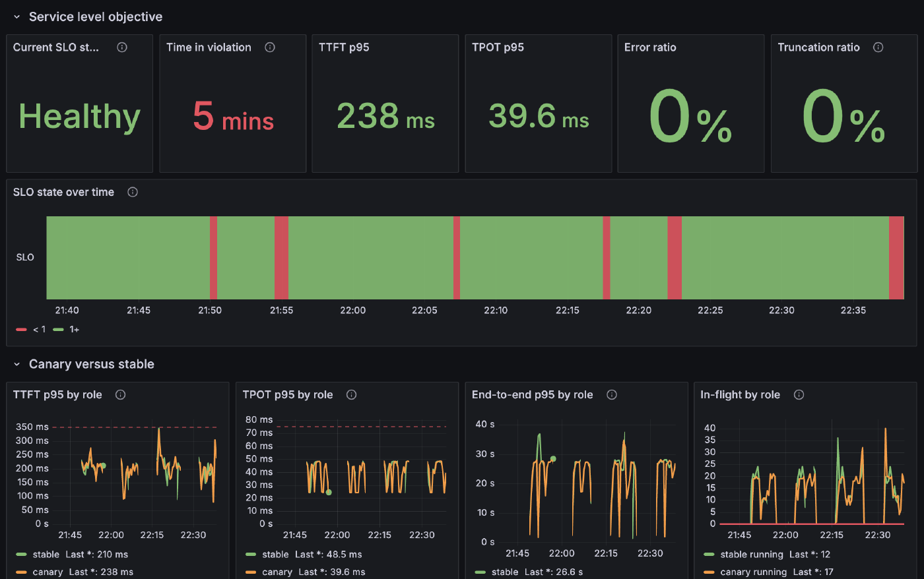The image size is (924, 579).
Task: Click the green data point in TPOT chart
Action: pyautogui.click(x=329, y=492)
